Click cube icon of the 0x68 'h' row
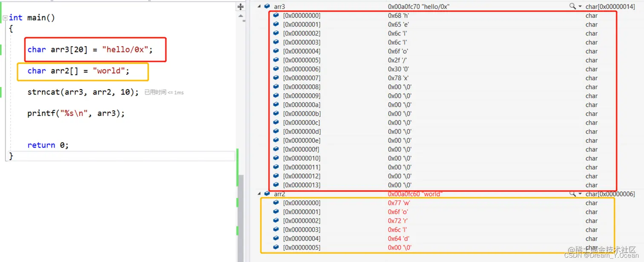644x262 pixels. [276, 15]
